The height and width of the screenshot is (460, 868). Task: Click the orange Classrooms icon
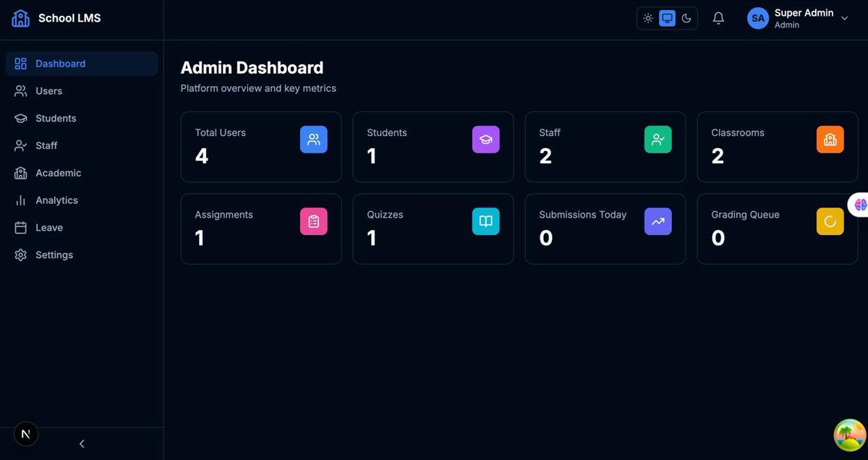[x=830, y=140]
